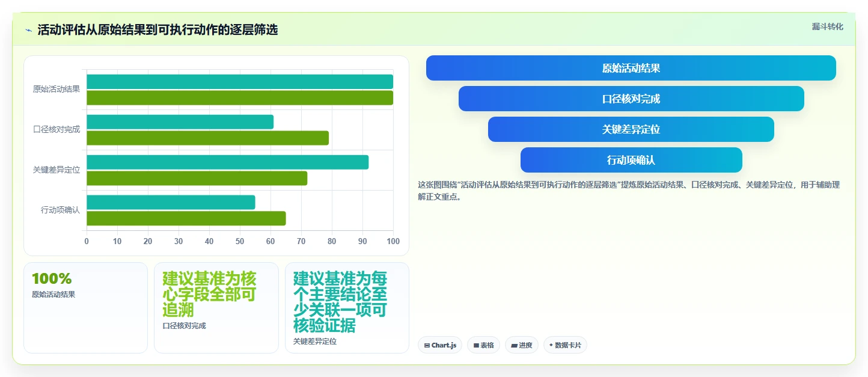Click the x-axis tick label 100
This screenshot has height=377, width=868.
pos(393,242)
